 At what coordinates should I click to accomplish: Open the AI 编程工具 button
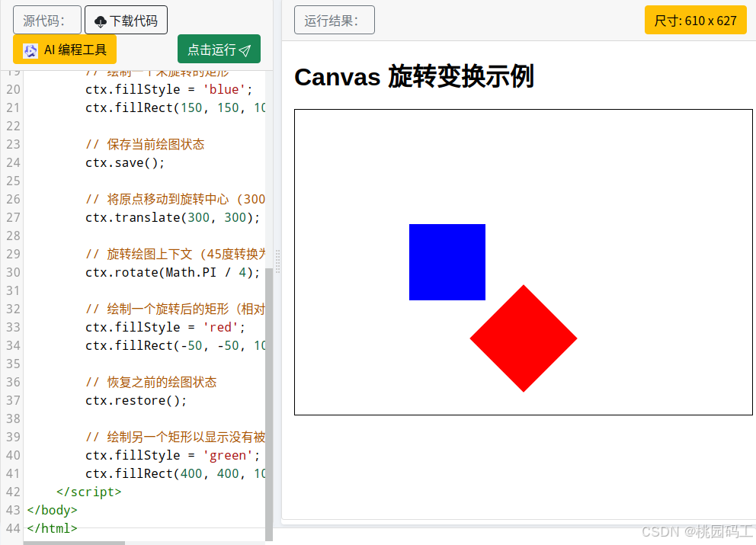65,50
